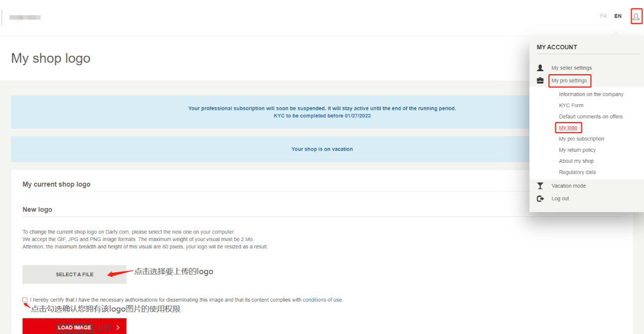Expand My seller settings menu section
644x334 pixels.
(x=571, y=68)
